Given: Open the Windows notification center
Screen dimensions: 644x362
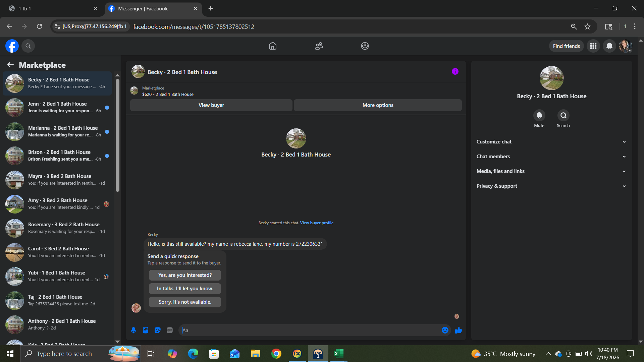Looking at the screenshot, I should coord(630,354).
